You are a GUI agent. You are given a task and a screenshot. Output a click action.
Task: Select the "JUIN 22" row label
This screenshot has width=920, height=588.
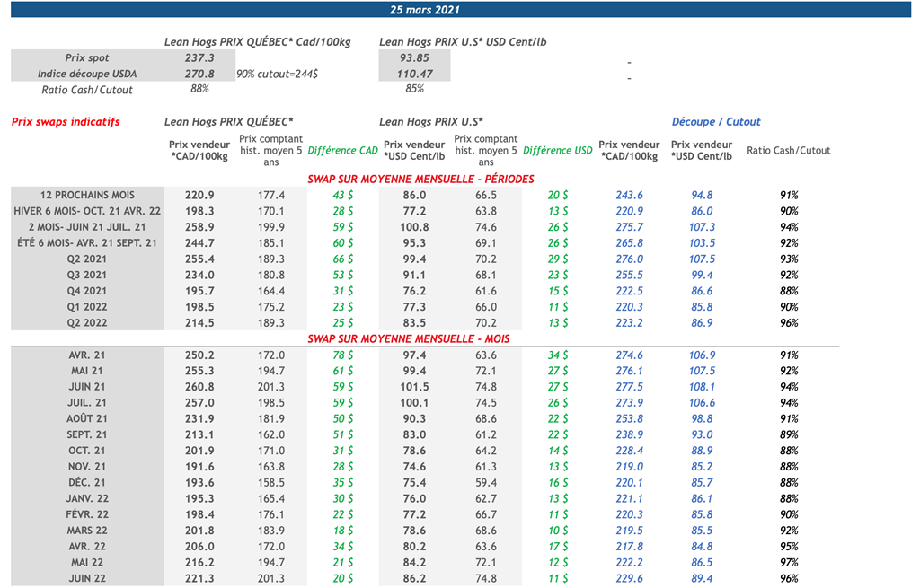click(87, 579)
